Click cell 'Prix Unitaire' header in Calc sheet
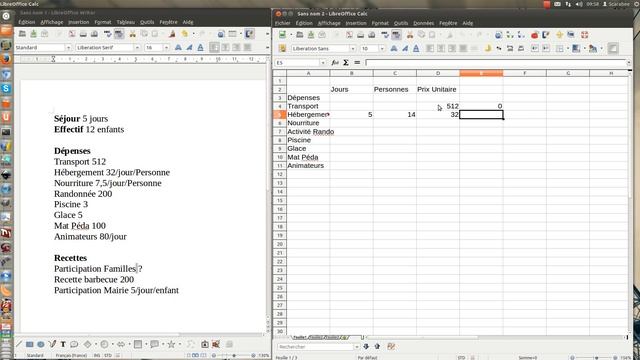This screenshot has height=360, width=640. click(x=437, y=89)
